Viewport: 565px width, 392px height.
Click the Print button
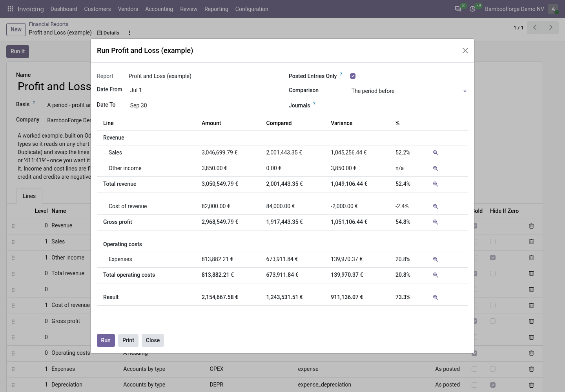(128, 340)
